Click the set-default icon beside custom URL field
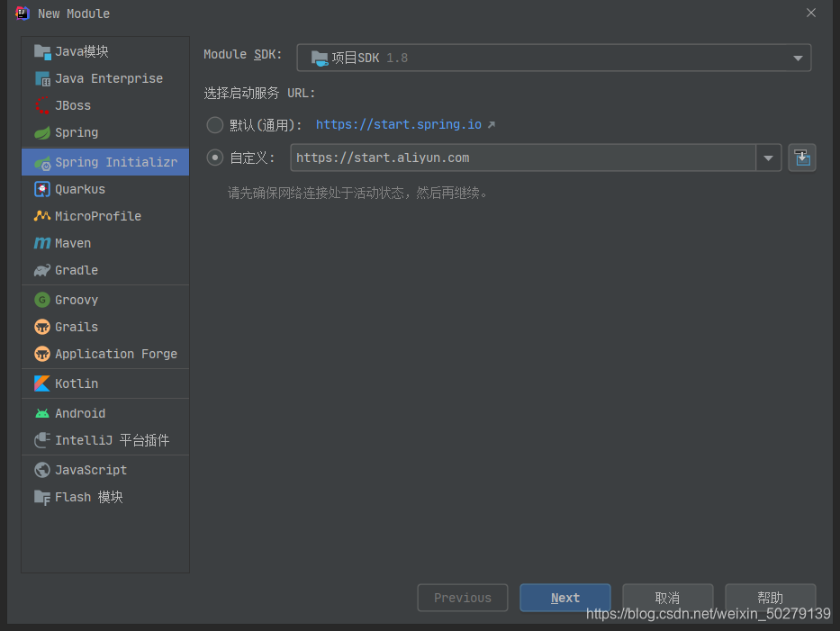 (x=801, y=157)
